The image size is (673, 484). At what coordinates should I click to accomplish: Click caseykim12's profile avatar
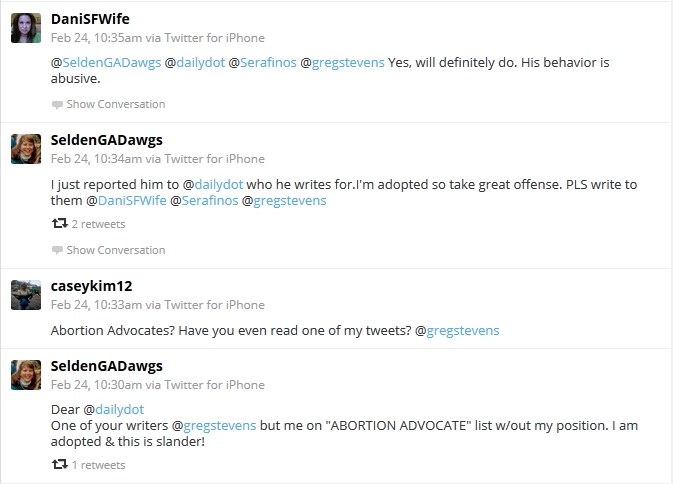(26, 295)
